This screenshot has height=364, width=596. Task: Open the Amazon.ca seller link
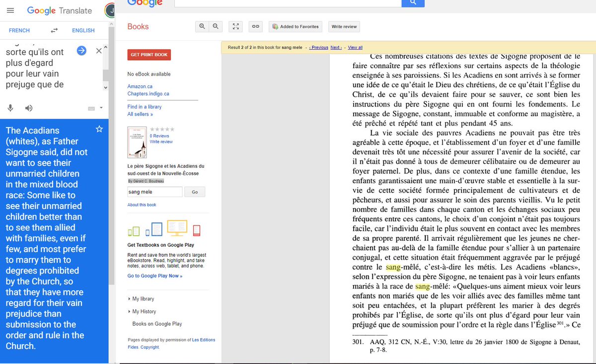140,86
